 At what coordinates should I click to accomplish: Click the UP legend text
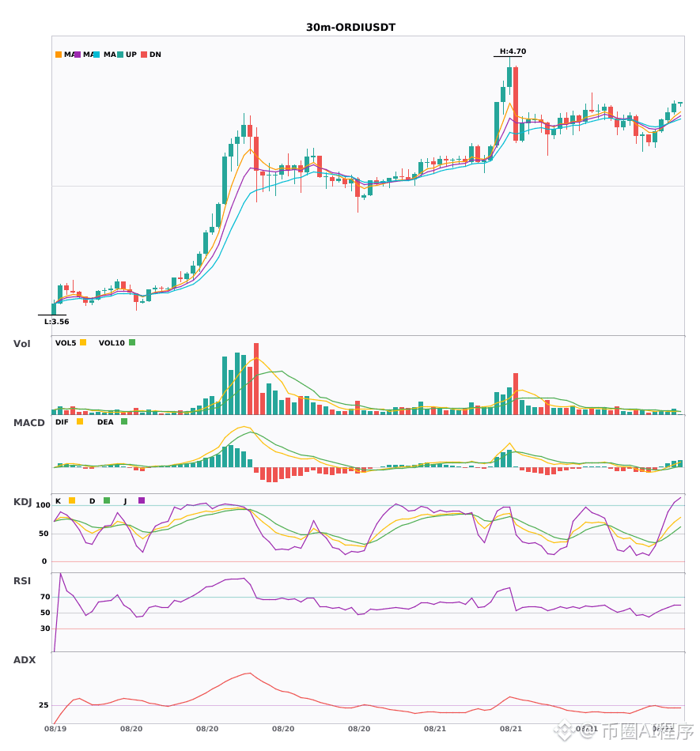(131, 55)
